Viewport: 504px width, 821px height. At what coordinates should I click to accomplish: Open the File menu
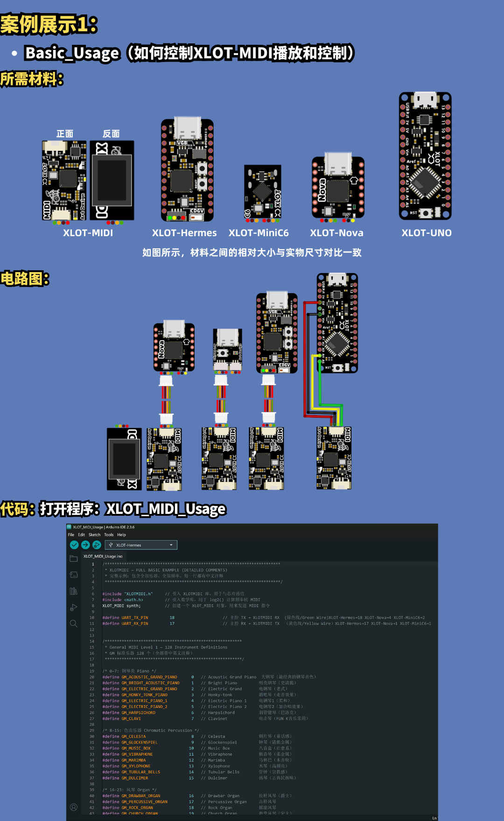pos(71,535)
